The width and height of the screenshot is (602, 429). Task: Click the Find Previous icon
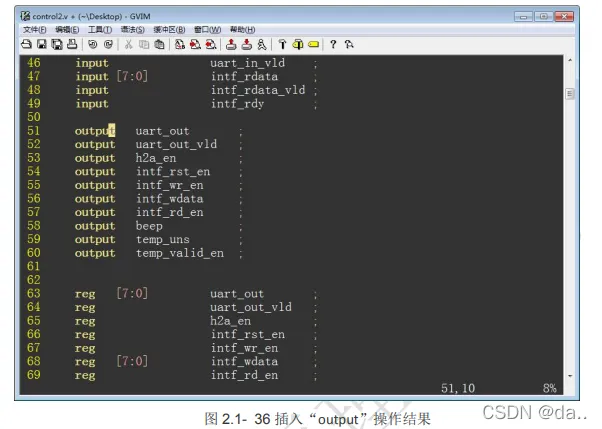pos(210,45)
